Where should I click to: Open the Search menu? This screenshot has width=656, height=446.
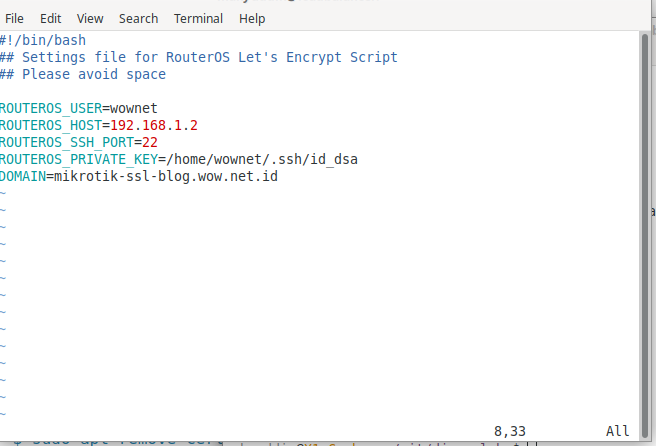click(138, 18)
